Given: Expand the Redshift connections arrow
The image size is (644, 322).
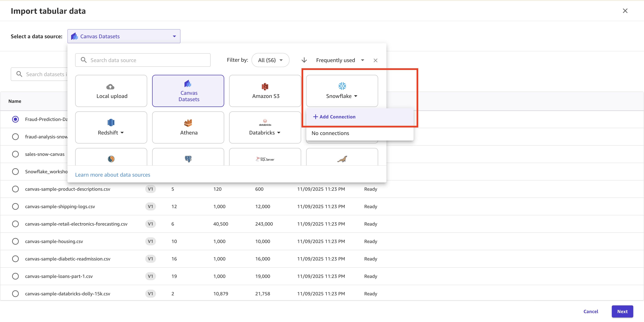Looking at the screenshot, I should (122, 133).
